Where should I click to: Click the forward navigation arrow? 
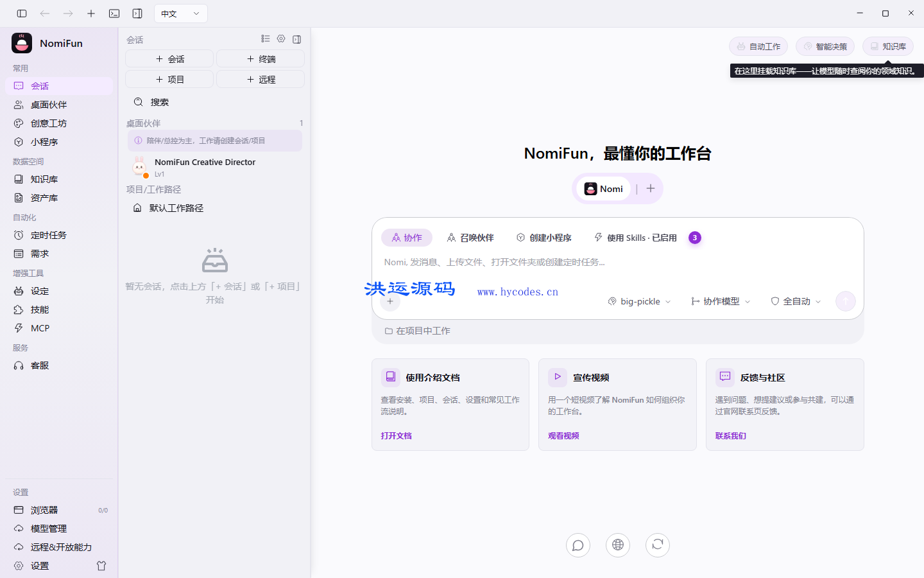[x=68, y=13]
